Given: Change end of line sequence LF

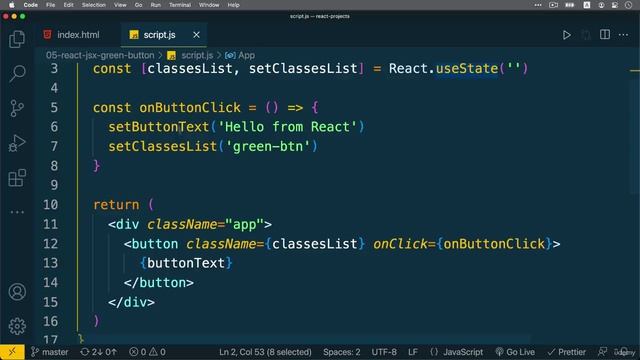Looking at the screenshot, I should point(413,352).
